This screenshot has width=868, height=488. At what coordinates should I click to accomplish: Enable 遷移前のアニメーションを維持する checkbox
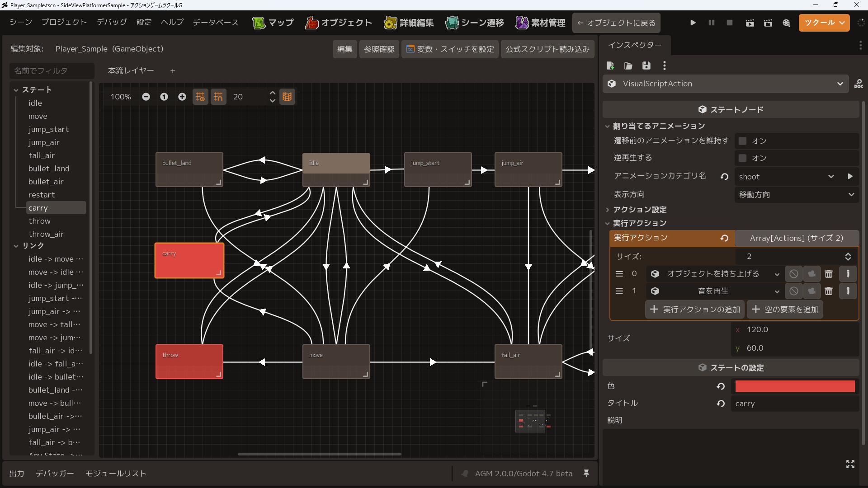click(x=742, y=141)
